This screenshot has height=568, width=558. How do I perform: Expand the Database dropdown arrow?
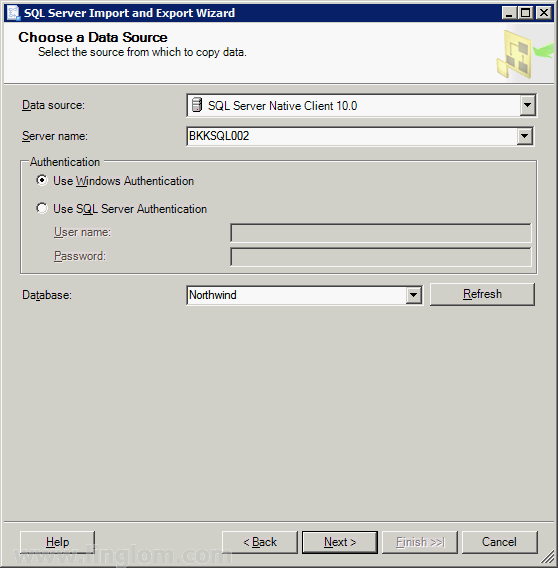[x=413, y=295]
